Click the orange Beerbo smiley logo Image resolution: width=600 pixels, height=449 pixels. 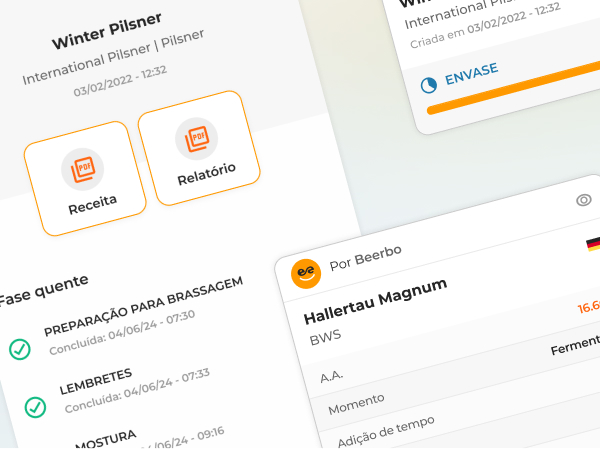click(305, 271)
